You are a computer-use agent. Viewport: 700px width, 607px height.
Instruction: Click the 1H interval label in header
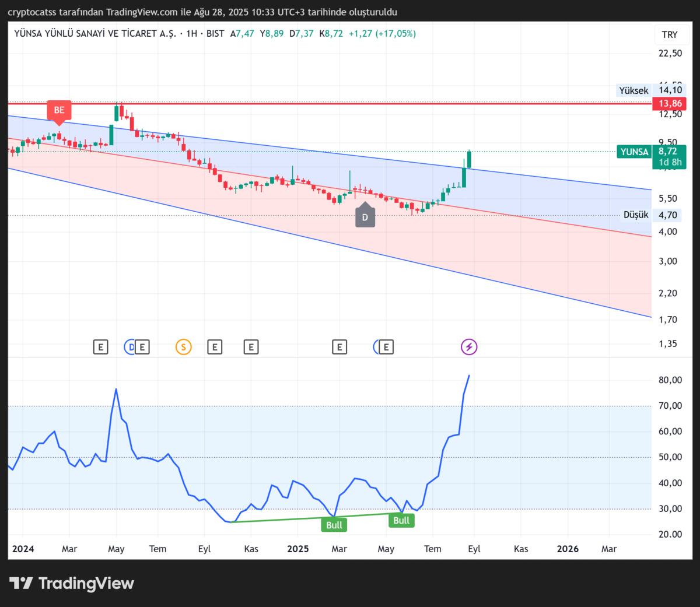pos(191,34)
